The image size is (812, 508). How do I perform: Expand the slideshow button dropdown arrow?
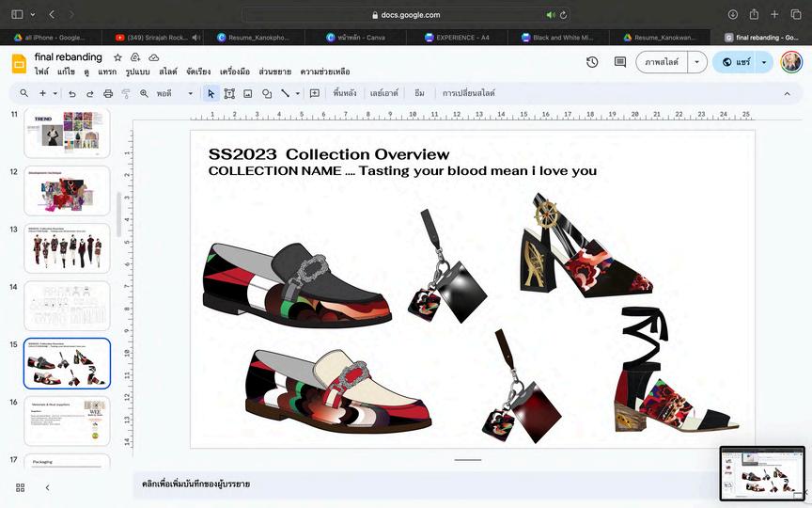click(x=696, y=62)
